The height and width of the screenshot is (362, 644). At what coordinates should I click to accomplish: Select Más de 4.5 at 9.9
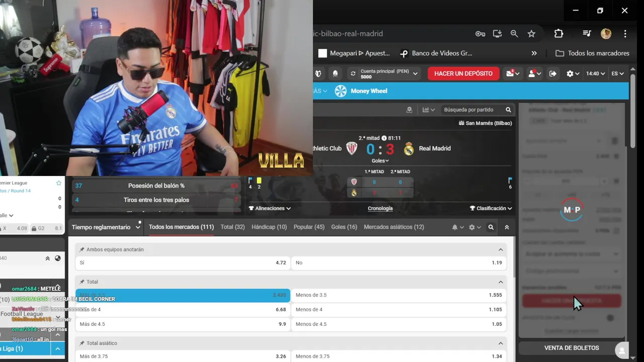(x=183, y=324)
